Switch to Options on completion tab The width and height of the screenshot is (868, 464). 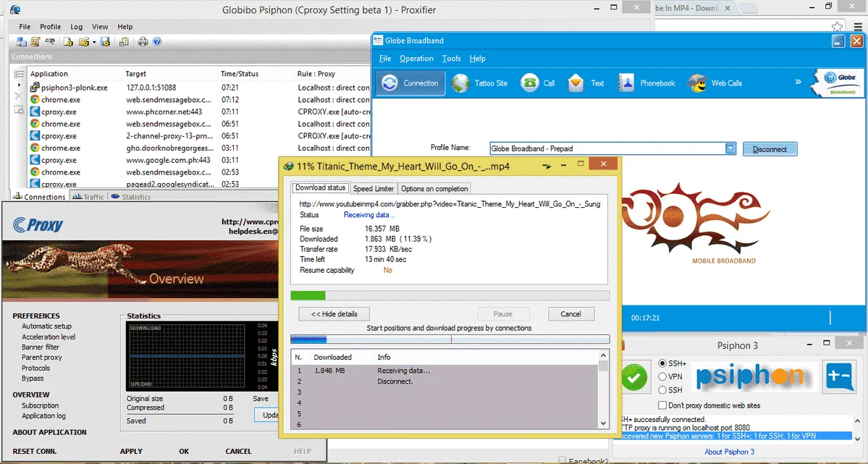[434, 188]
